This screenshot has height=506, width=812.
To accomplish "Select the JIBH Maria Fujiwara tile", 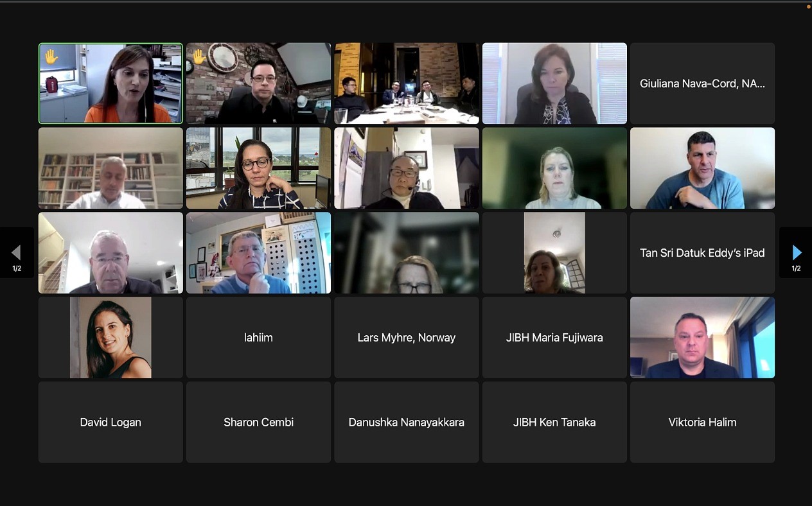I will 554,338.
